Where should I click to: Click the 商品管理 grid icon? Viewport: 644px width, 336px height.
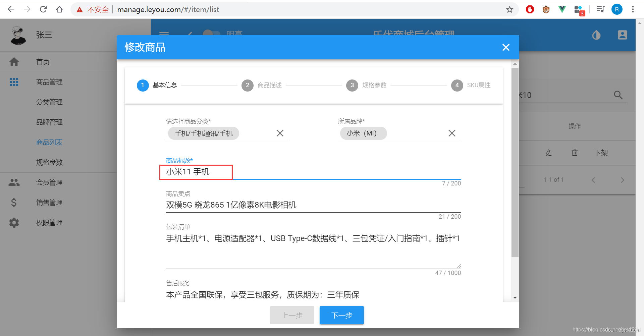pyautogui.click(x=14, y=82)
